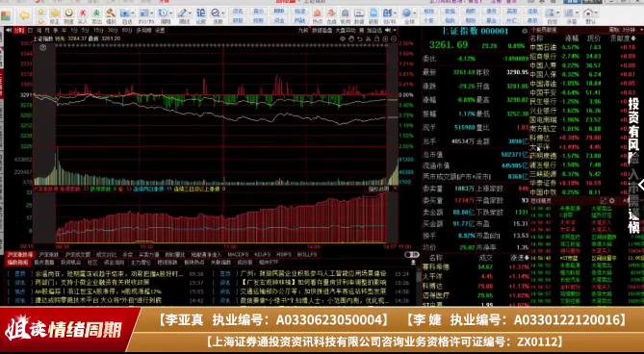Click the yellow back arrow icon

pyautogui.click(x=24, y=15)
